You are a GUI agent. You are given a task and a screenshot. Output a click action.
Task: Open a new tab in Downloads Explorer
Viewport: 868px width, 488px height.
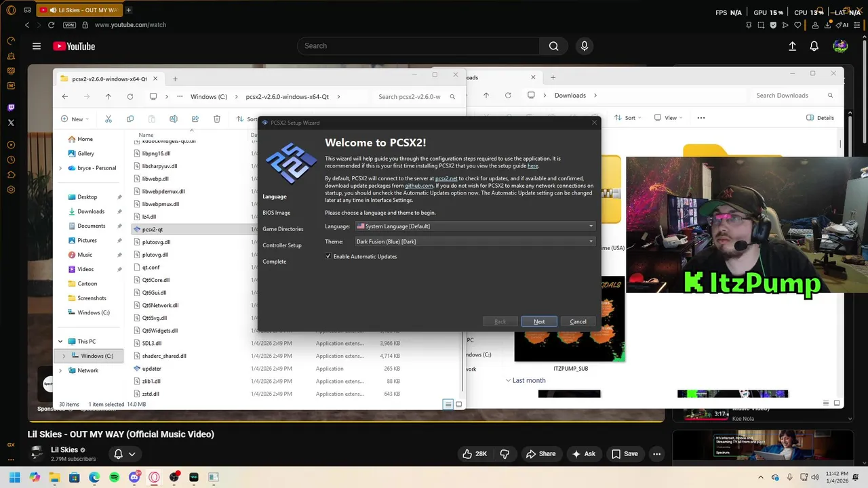[553, 77]
